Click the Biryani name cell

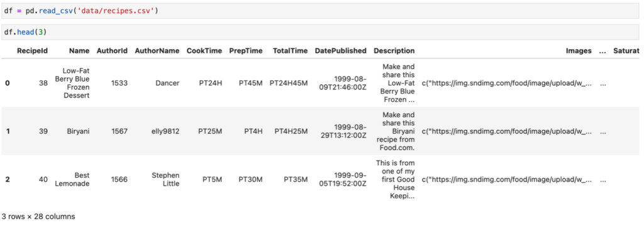coord(79,131)
